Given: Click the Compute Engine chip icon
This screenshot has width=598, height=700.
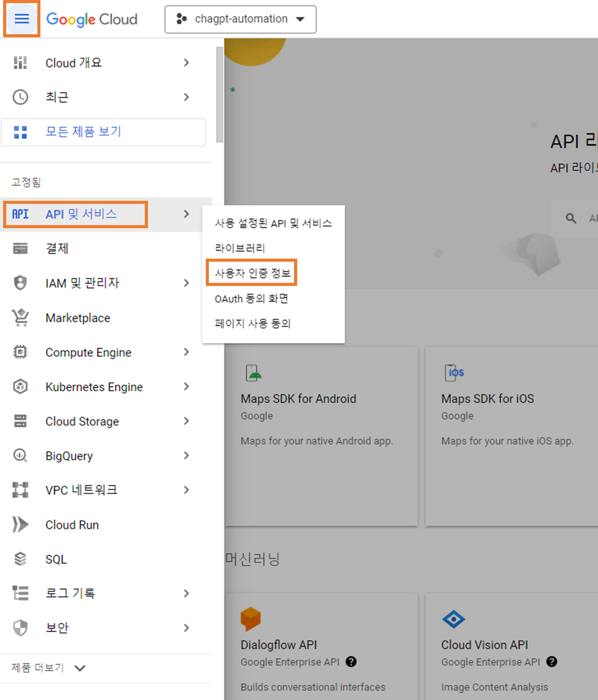Looking at the screenshot, I should [20, 352].
